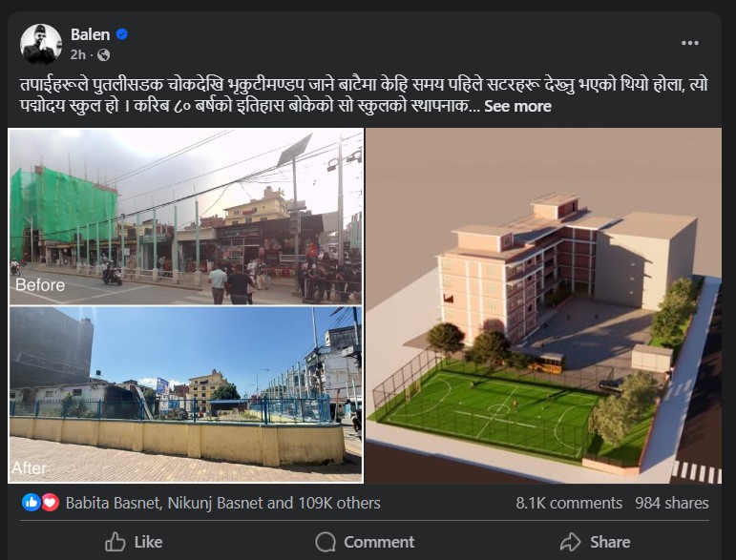Click the blue verified badge
Image resolution: width=736 pixels, height=560 pixels.
click(122, 34)
